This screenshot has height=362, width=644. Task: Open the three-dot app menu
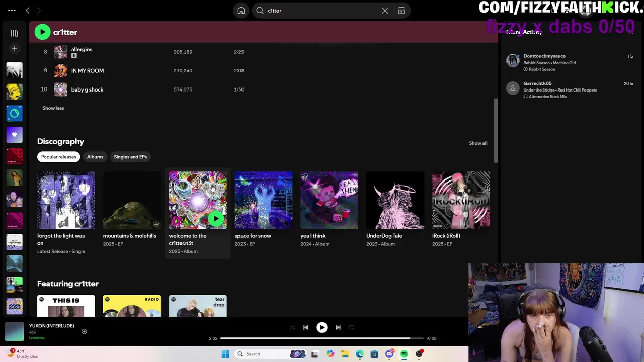pos(12,10)
